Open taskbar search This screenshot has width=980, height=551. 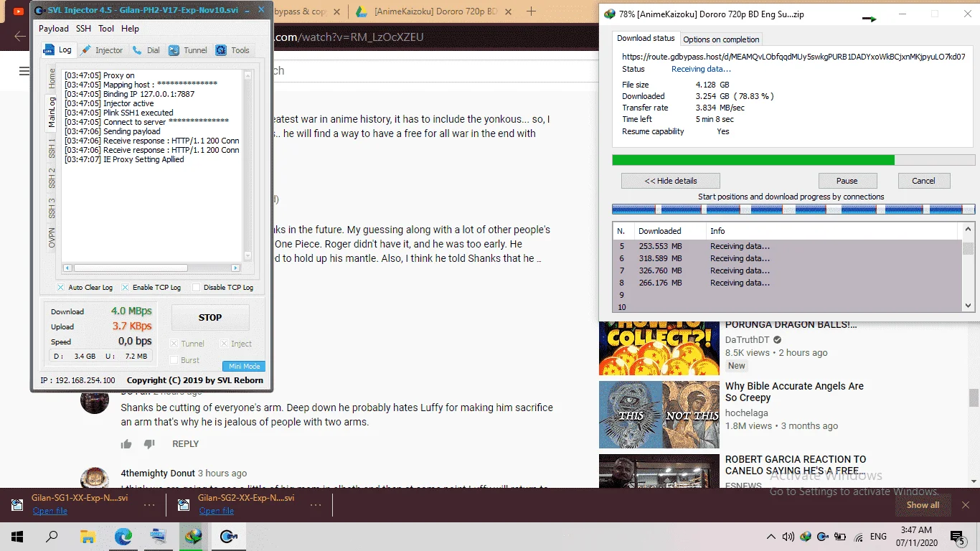click(x=52, y=537)
